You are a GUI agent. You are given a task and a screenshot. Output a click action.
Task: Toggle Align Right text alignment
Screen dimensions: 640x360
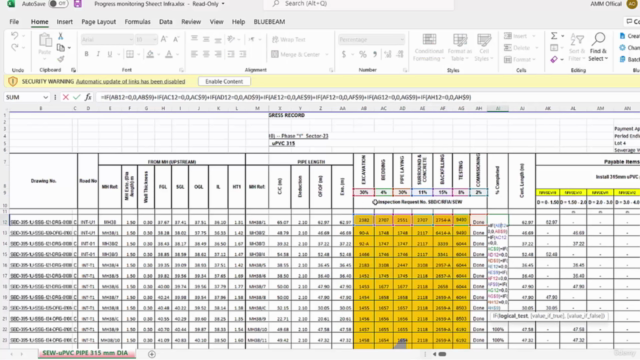[x=218, y=54]
